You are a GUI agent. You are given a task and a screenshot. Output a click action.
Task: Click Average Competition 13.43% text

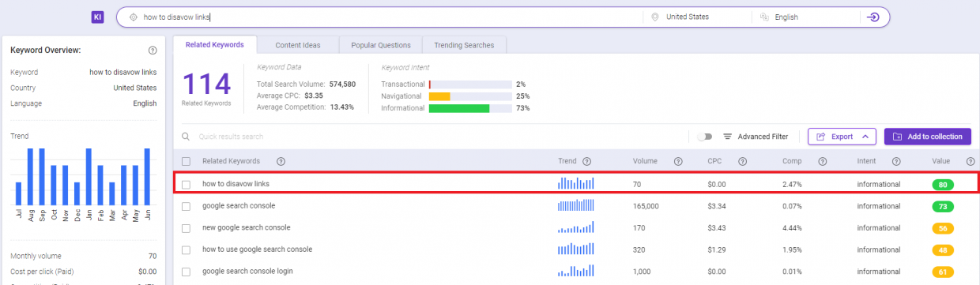tap(305, 107)
